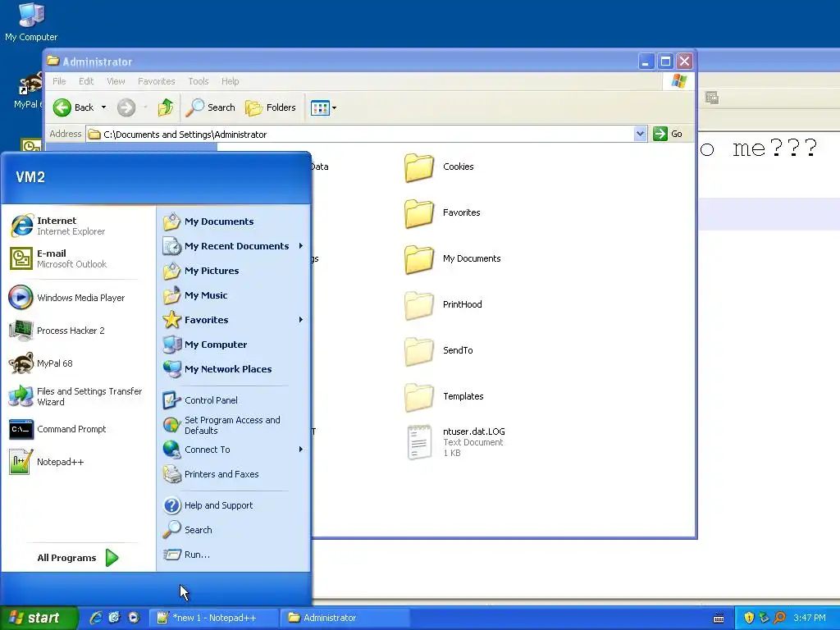Switch to Notepad++ taskbar button

pos(213,618)
